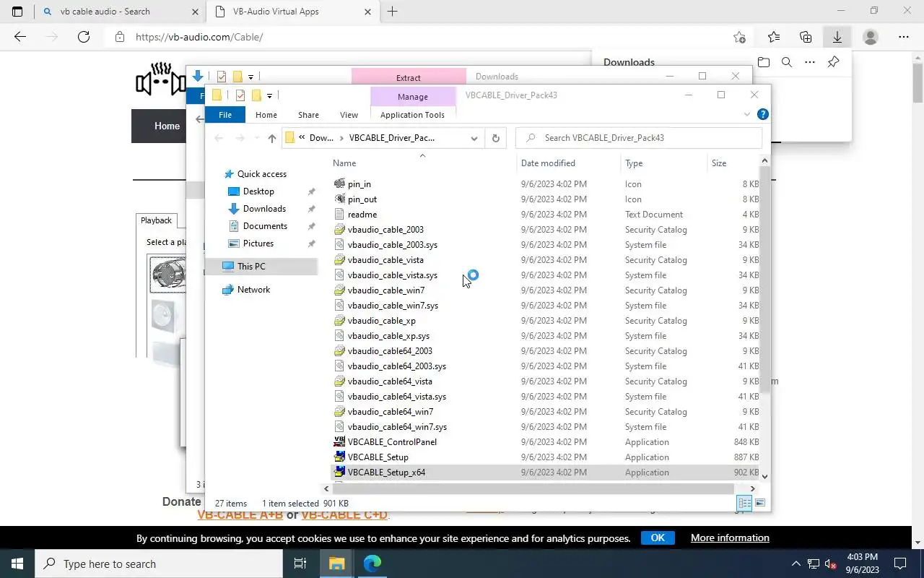Refresh the VBCABLE_Driver_Pack43 folder view

click(x=495, y=138)
